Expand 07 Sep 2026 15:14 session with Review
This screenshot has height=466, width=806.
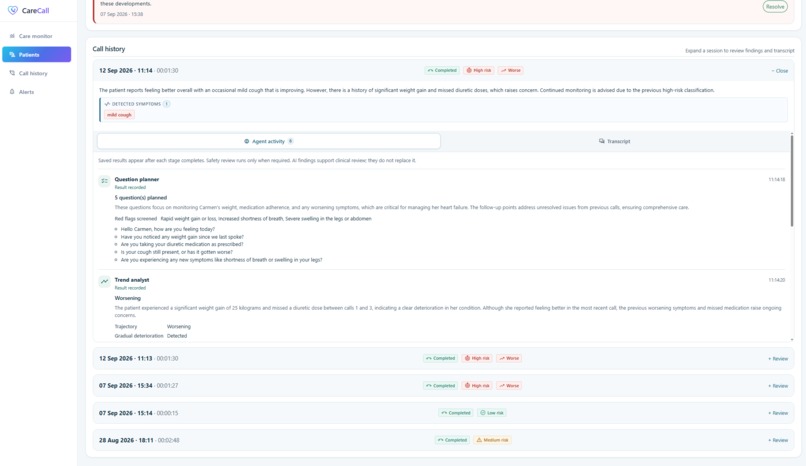coord(778,413)
